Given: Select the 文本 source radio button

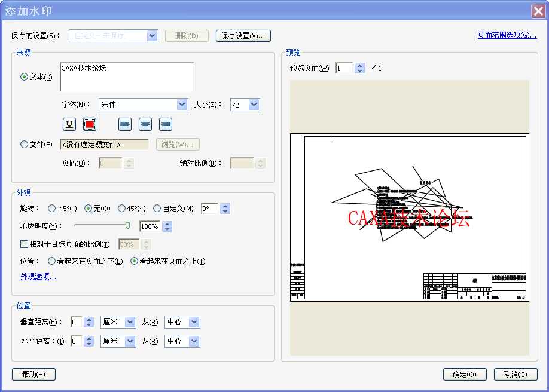Looking at the screenshot, I should (x=24, y=77).
